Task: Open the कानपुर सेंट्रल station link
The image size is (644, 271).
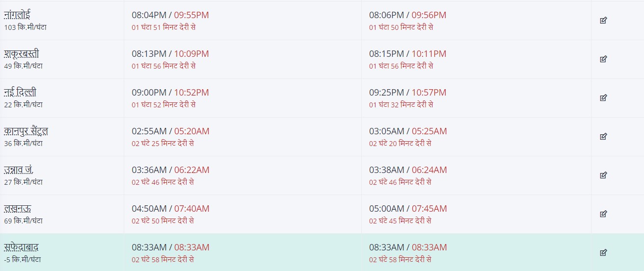Action: pyautogui.click(x=26, y=131)
